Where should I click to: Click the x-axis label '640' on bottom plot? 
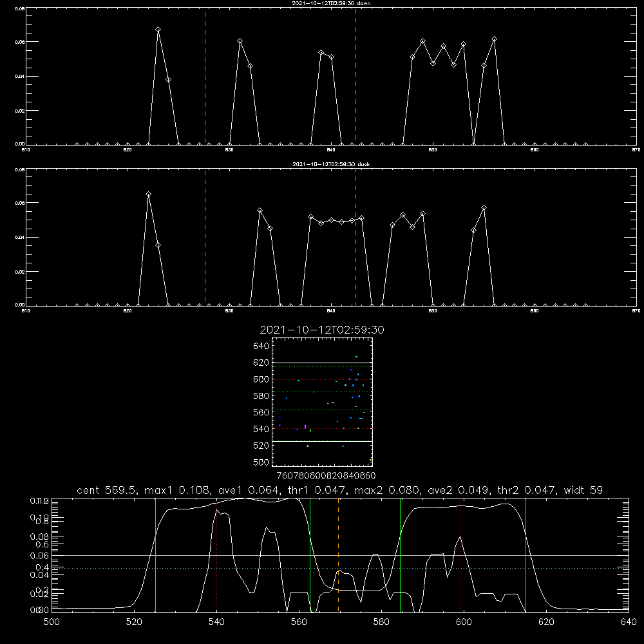pyautogui.click(x=629, y=622)
